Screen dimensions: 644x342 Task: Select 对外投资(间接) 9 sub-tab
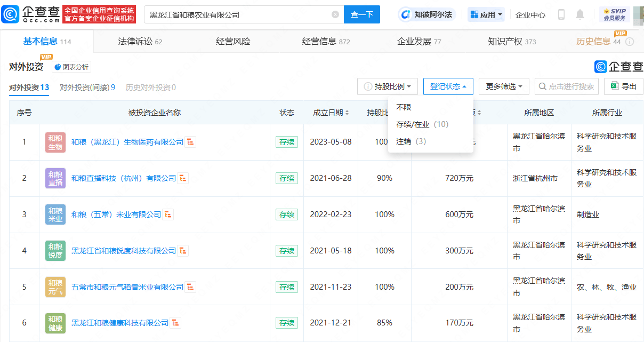[x=87, y=88]
